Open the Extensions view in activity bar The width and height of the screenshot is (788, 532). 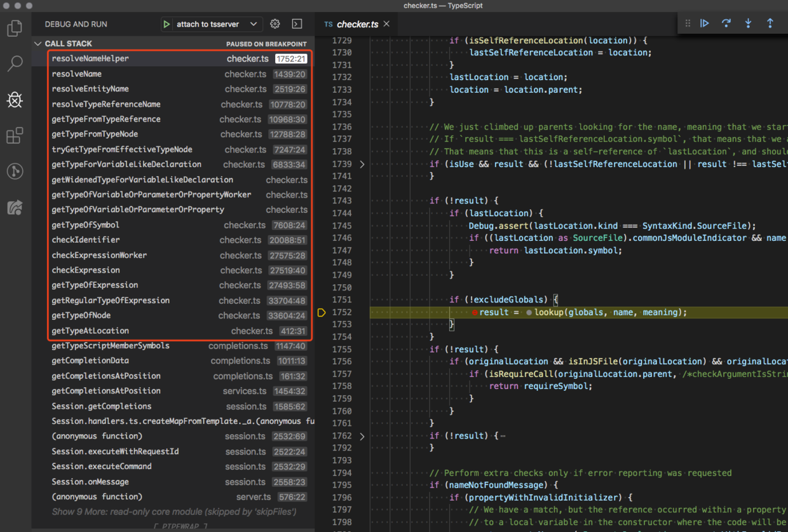tap(15, 135)
